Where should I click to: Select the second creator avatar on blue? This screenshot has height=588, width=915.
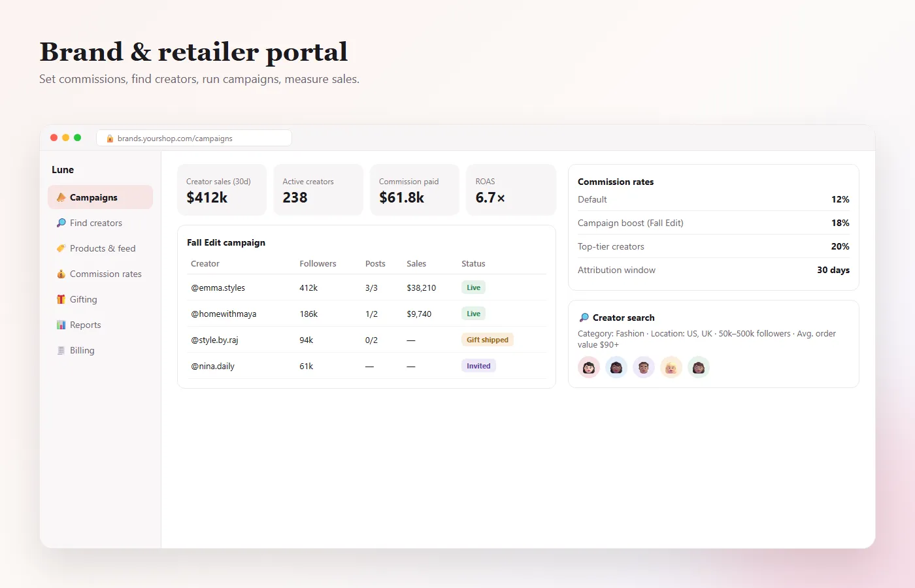click(x=616, y=367)
